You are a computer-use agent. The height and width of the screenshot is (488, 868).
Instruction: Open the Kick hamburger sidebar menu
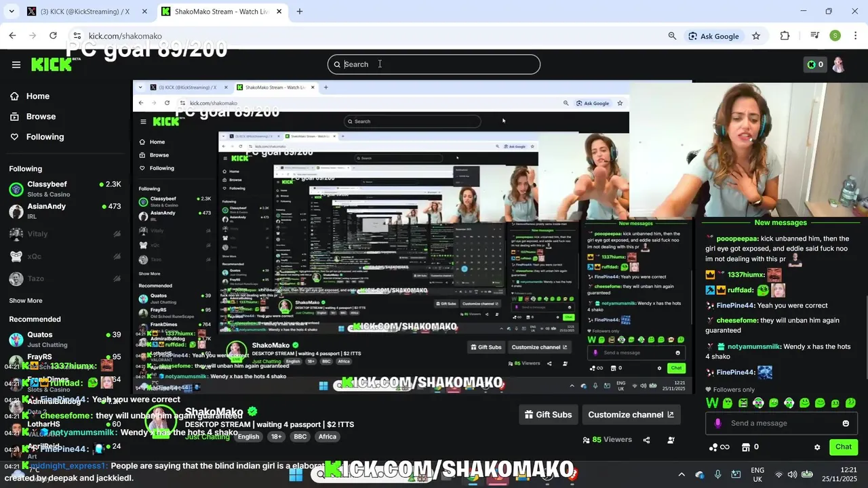click(16, 64)
